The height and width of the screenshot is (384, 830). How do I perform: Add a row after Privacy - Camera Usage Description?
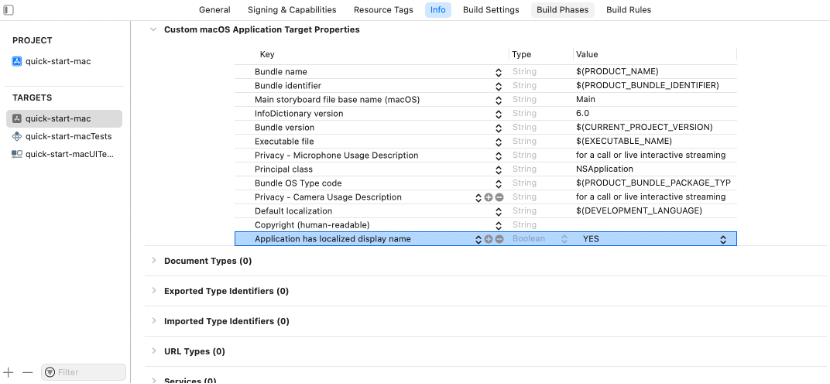pos(488,197)
